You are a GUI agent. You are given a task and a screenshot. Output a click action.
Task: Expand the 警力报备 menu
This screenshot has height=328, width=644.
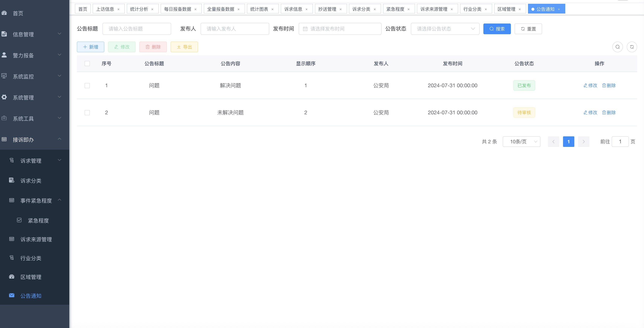coord(60,55)
